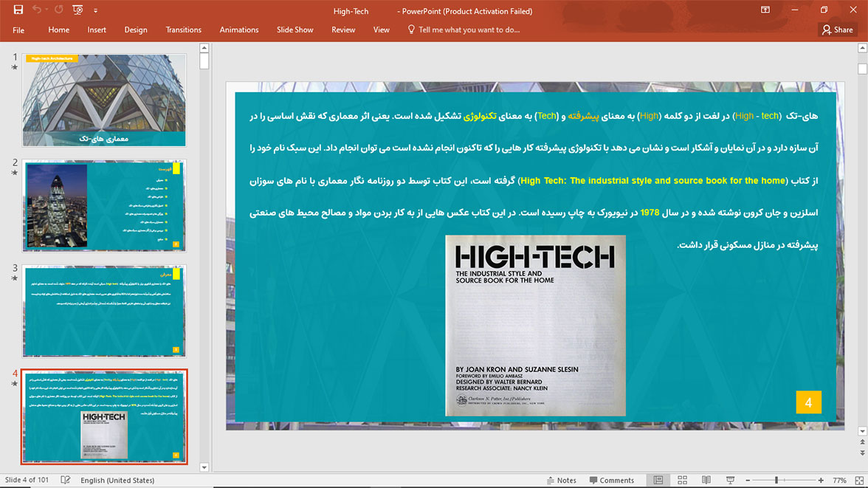Screen dimensions: 868x488
Task: Click the yellow (High - tech) text
Action: (756, 116)
